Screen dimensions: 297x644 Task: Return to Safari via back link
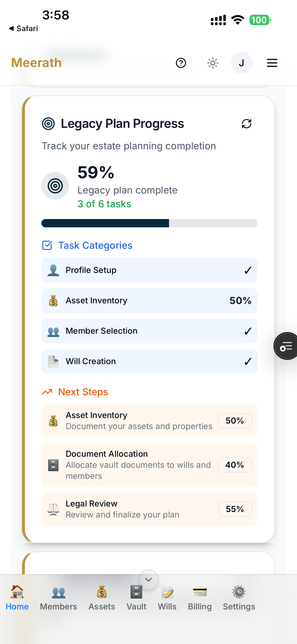23,28
